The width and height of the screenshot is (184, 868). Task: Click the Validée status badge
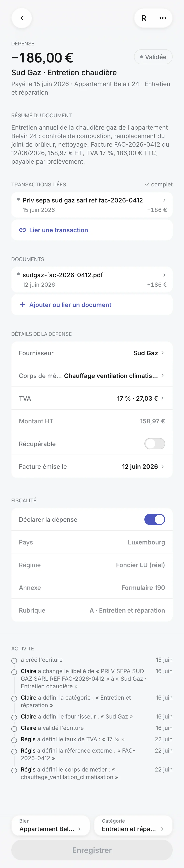point(153,57)
